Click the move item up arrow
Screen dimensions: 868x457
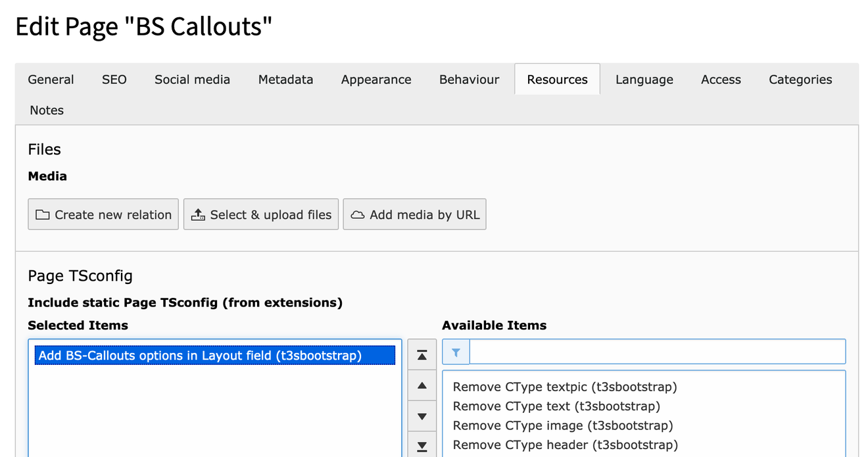(422, 386)
